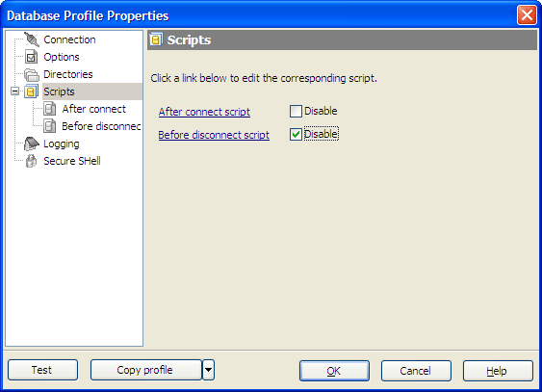
Task: Click the Test button
Action: (x=43, y=370)
